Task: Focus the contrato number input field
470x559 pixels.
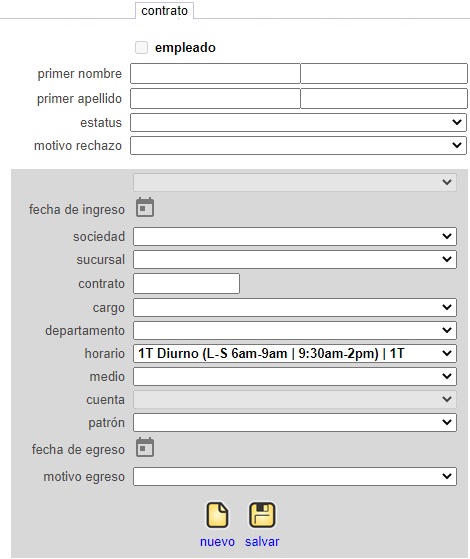Action: pyautogui.click(x=187, y=283)
